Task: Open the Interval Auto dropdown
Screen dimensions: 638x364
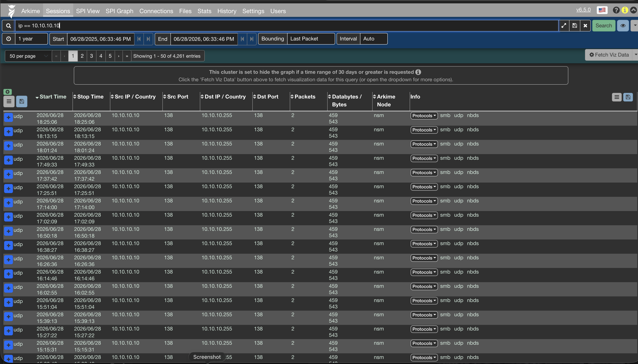Action: 374,39
